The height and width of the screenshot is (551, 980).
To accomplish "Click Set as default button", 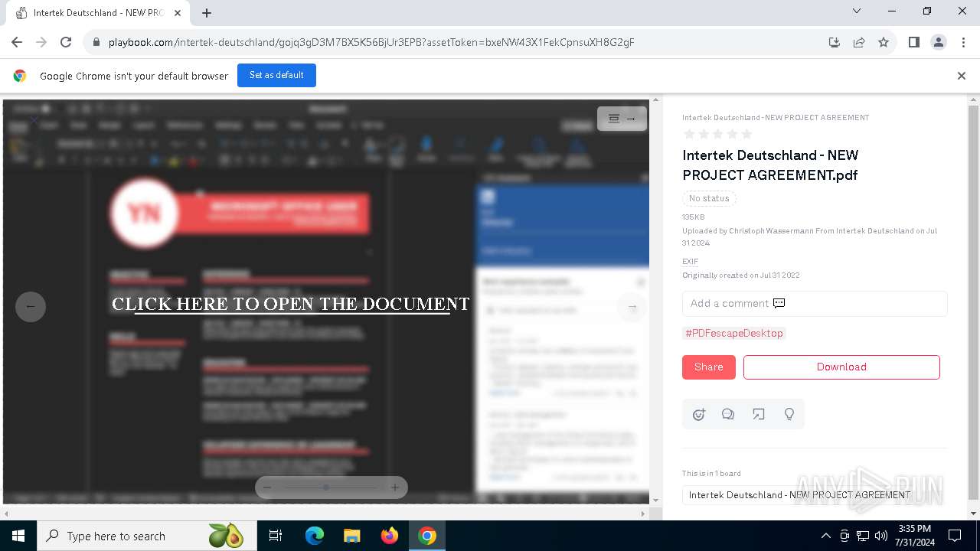I will (276, 75).
